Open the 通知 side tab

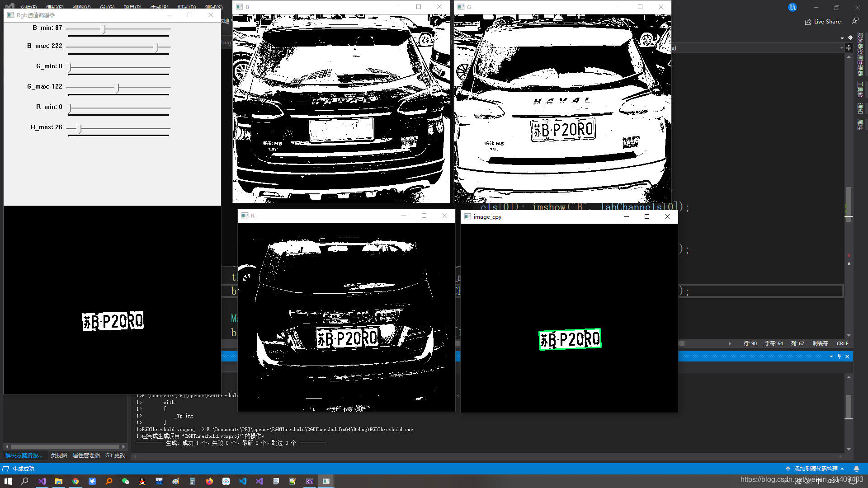[x=860, y=108]
